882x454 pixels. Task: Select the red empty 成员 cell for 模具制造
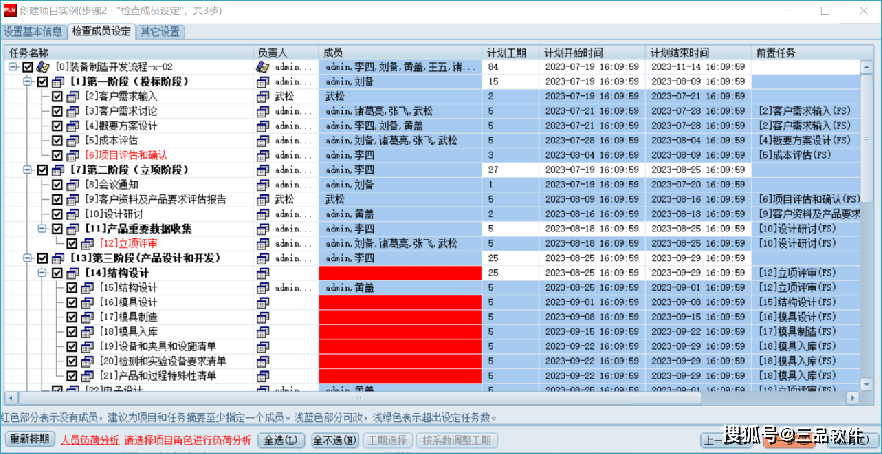pyautogui.click(x=400, y=317)
